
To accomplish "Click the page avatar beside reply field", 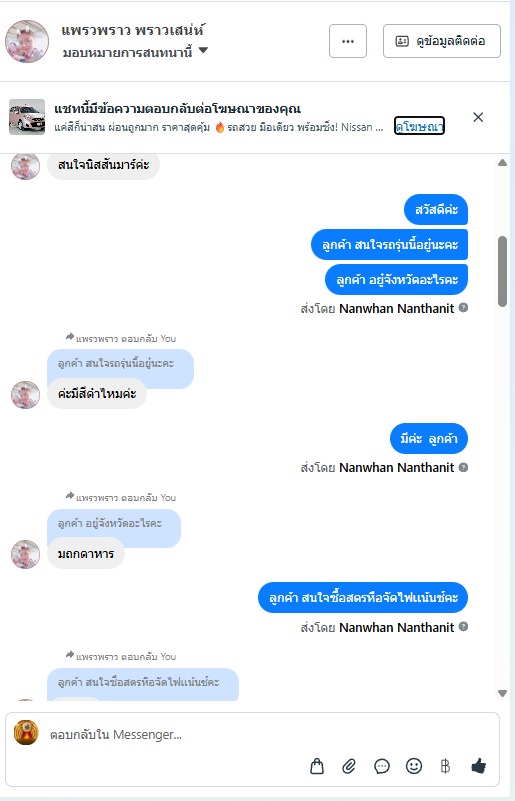I will click(26, 733).
